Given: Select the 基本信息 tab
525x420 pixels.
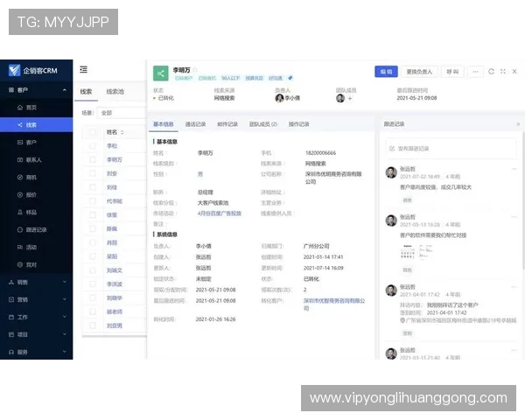Looking at the screenshot, I should coord(164,124).
